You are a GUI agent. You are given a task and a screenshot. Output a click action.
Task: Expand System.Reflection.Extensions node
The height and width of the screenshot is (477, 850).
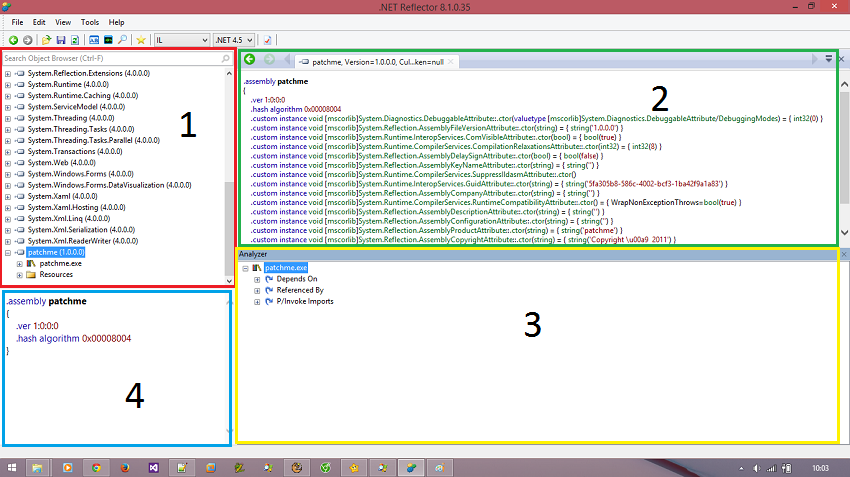tap(8, 74)
